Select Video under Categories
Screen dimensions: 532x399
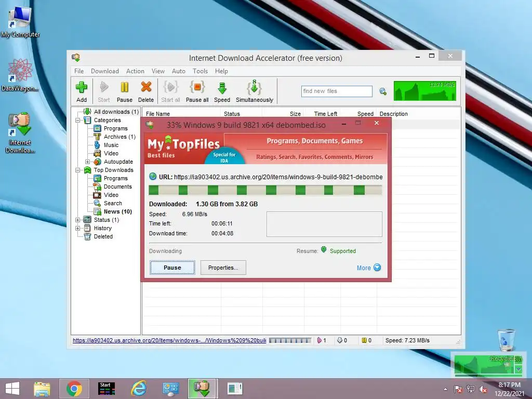coord(111,153)
